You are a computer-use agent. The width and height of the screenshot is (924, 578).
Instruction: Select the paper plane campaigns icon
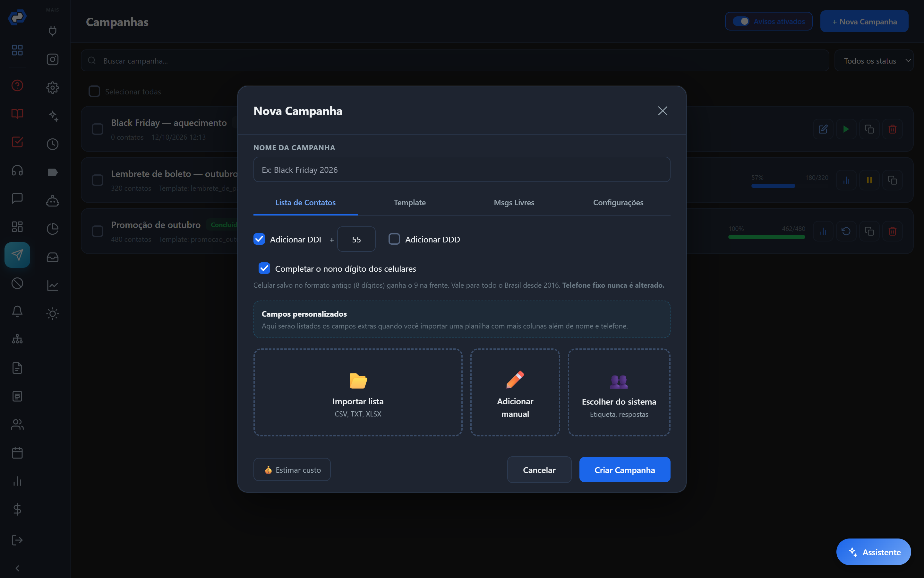click(17, 255)
